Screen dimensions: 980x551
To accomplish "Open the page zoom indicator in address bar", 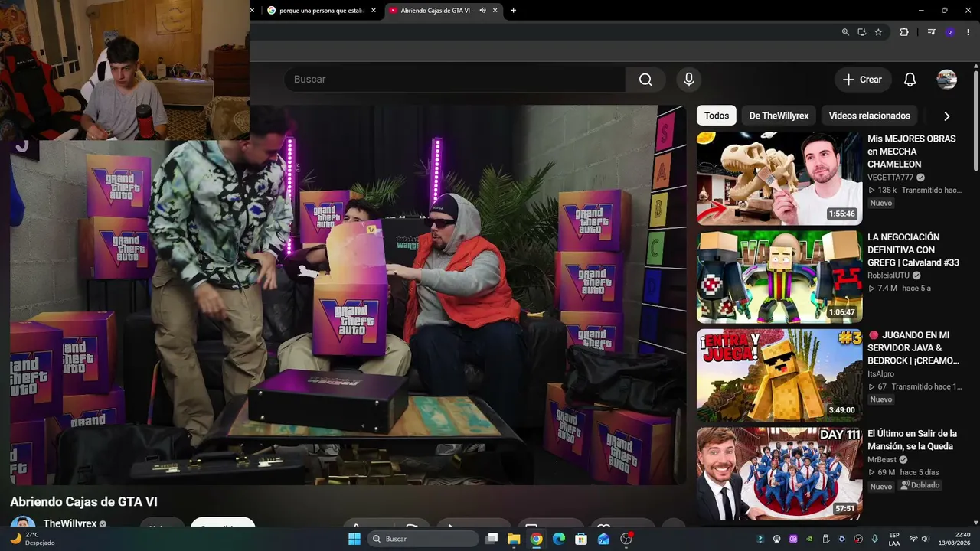I will point(845,32).
